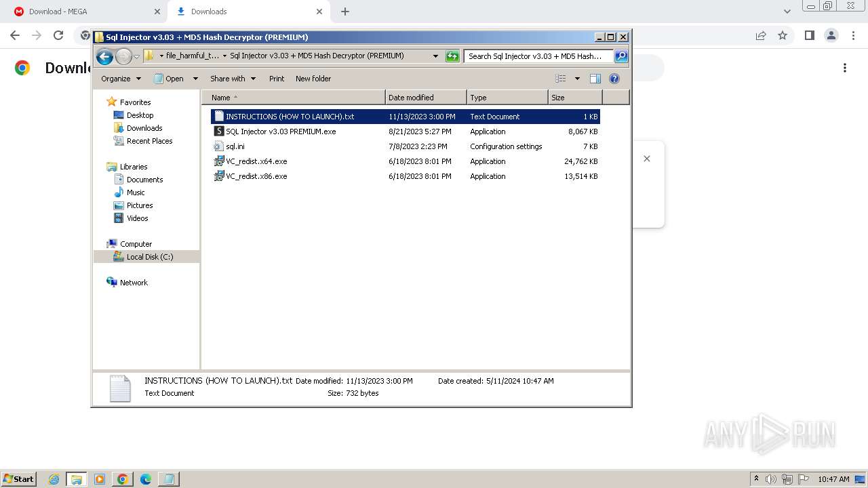The width and height of the screenshot is (868, 488).
Task: Select SQL Injector v3.03 PREMIUM.exe file
Action: (406, 131)
